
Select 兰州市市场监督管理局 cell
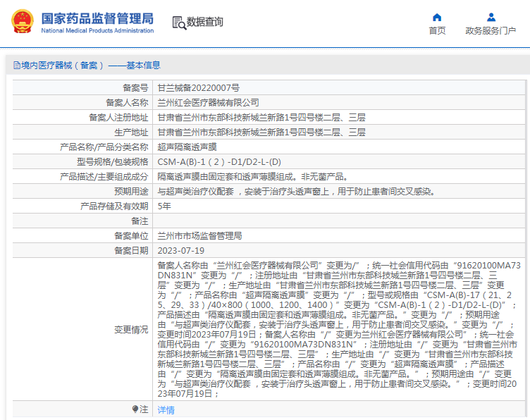click(339, 236)
